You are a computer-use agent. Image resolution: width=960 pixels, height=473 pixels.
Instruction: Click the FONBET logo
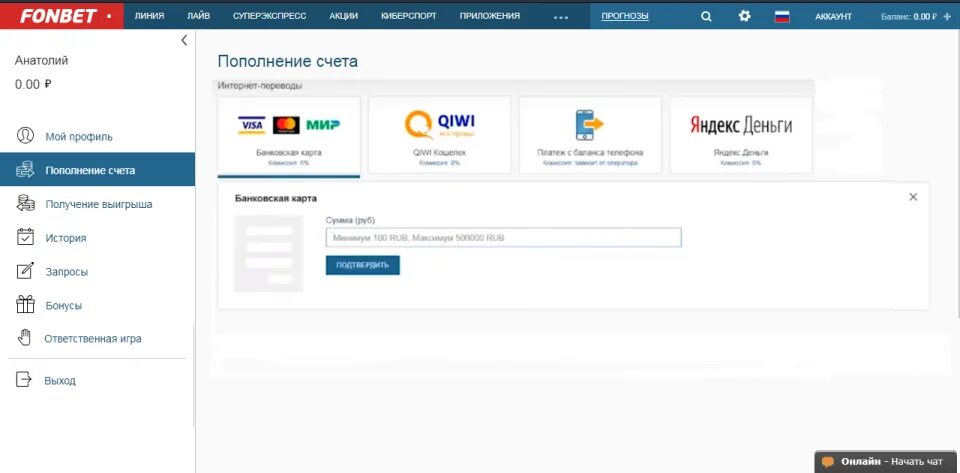pos(61,16)
